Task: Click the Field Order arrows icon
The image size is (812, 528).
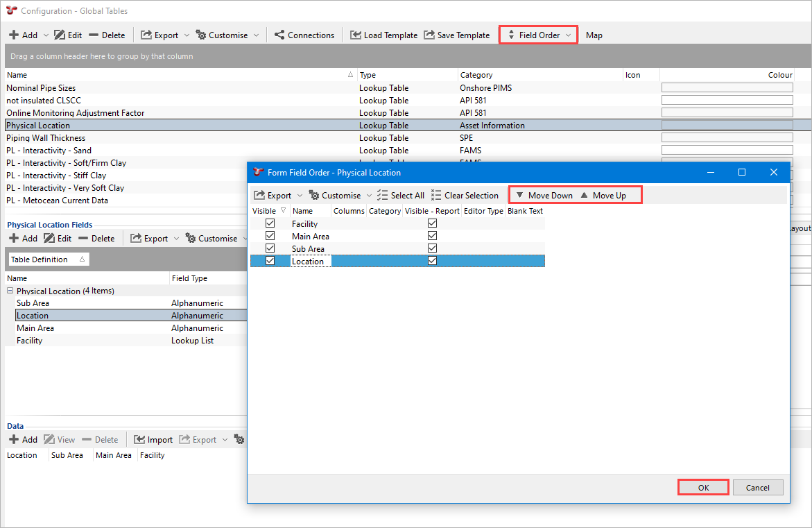Action: click(x=511, y=35)
